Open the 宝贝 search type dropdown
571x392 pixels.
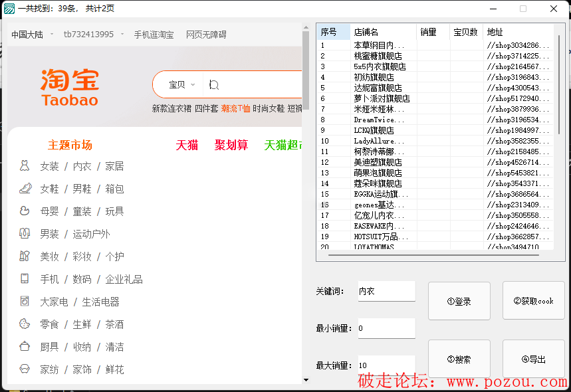(182, 85)
